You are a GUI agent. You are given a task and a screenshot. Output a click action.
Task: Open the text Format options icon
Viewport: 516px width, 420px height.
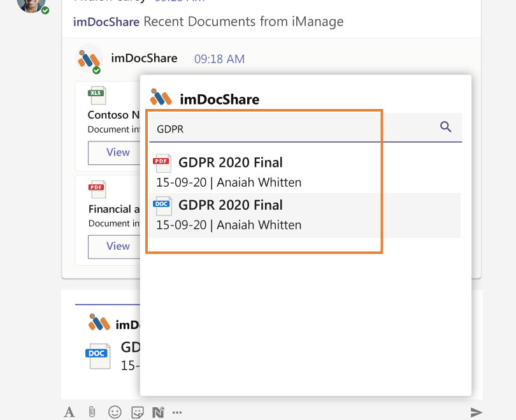(69, 412)
